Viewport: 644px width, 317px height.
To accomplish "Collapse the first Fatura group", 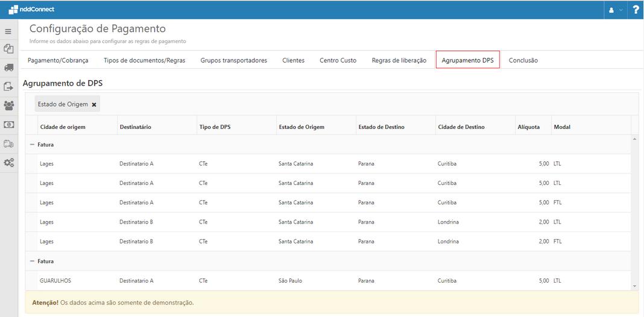I will pos(32,145).
